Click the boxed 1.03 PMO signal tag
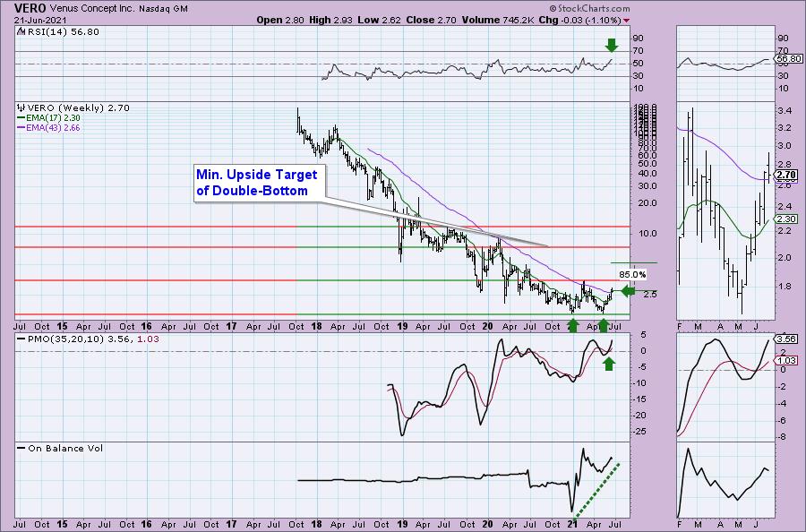Image resolution: width=806 pixels, height=532 pixels. pyautogui.click(x=787, y=360)
